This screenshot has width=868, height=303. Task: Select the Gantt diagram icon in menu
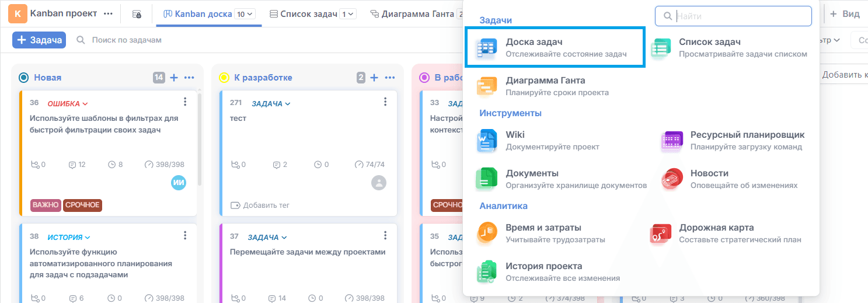[486, 86]
